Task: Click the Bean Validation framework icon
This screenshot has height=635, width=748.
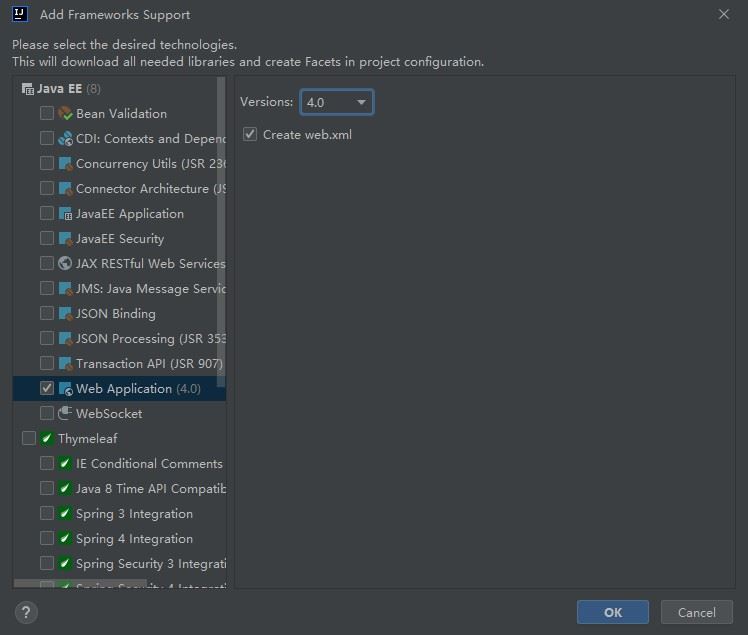Action: click(x=65, y=114)
